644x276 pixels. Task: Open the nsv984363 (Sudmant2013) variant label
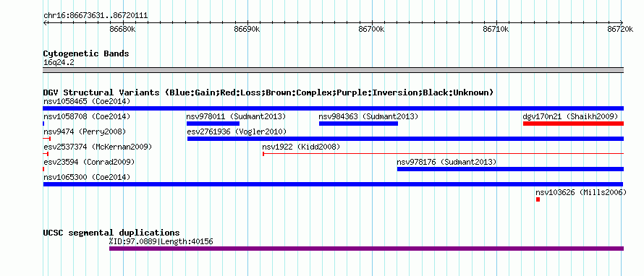click(368, 116)
